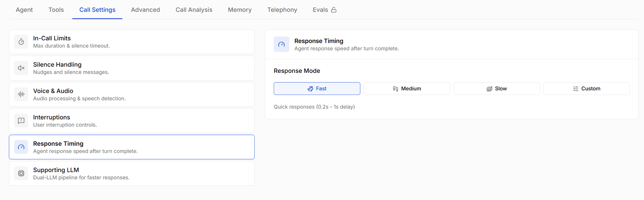Viewport: 644px width, 200px height.
Task: Click the sliders icon on Custom button
Action: 576,89
